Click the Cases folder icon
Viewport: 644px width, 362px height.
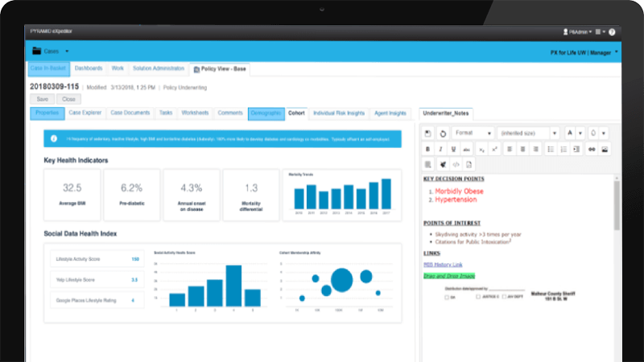coord(37,51)
